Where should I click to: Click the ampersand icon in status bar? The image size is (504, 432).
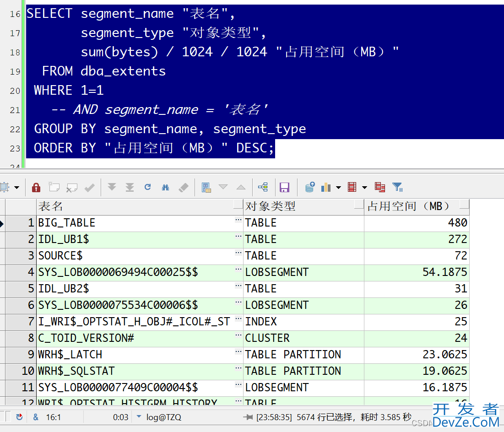36,417
